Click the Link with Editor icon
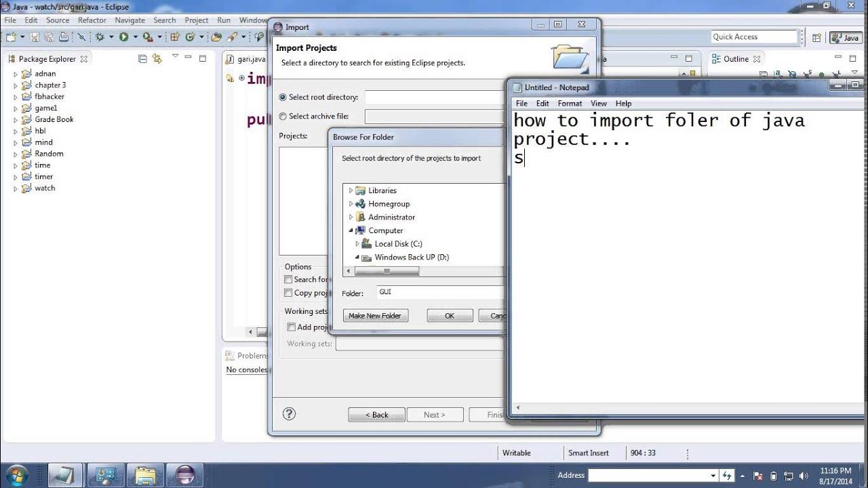868x488 pixels. 157,59
